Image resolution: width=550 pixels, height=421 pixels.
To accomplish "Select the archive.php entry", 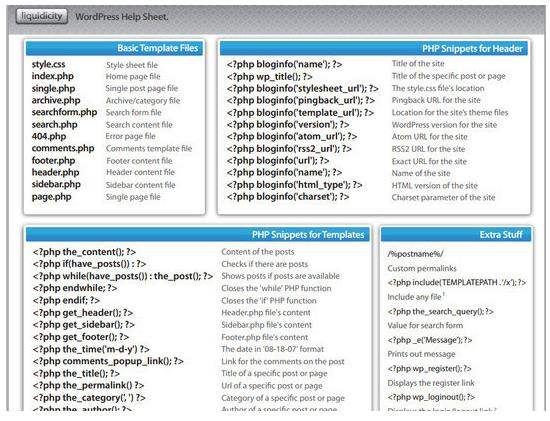I will tap(56, 100).
